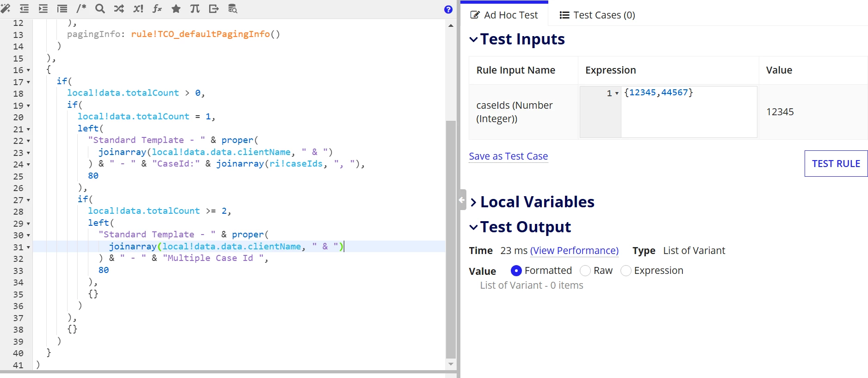Open the View Performance link
868x378 pixels.
point(574,251)
